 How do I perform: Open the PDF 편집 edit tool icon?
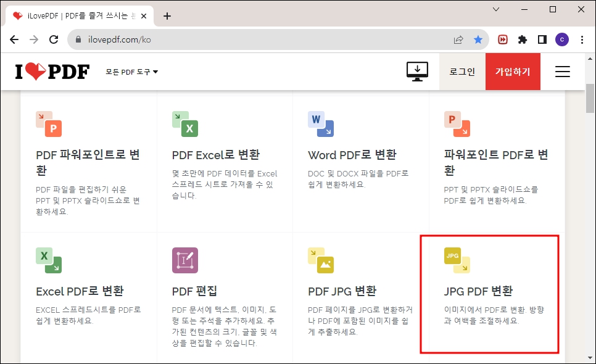point(185,260)
